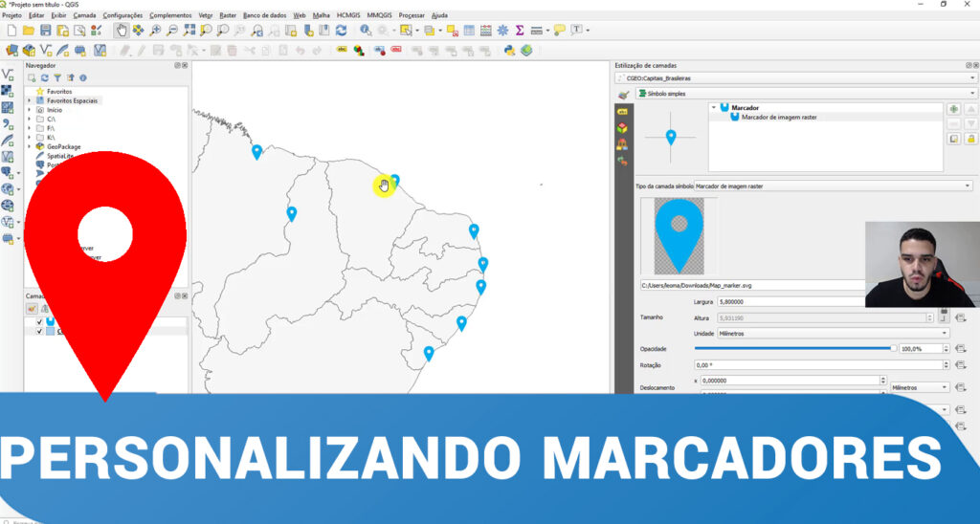Click the refresh icon in Navegador panel
Screen dimensions: 980x524
(x=44, y=77)
